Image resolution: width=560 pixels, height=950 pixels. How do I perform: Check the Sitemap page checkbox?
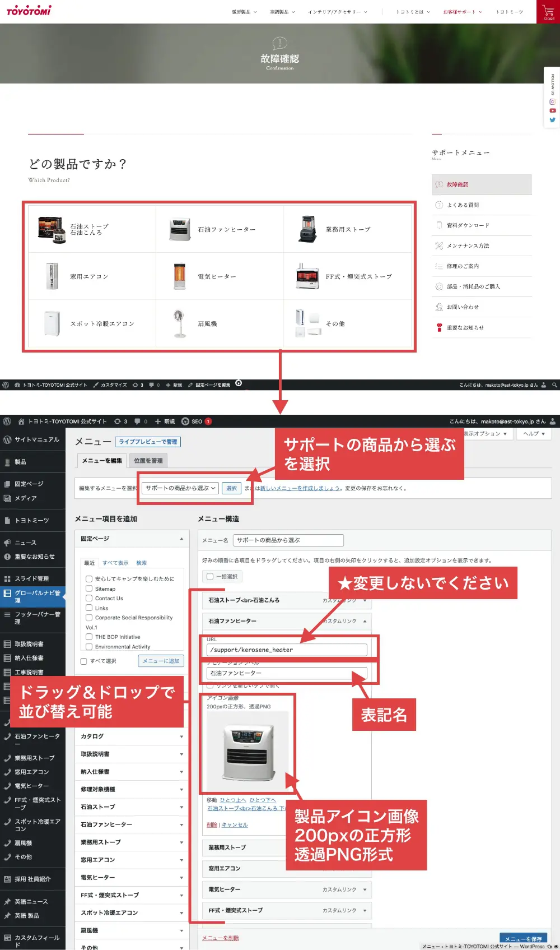pyautogui.click(x=89, y=588)
